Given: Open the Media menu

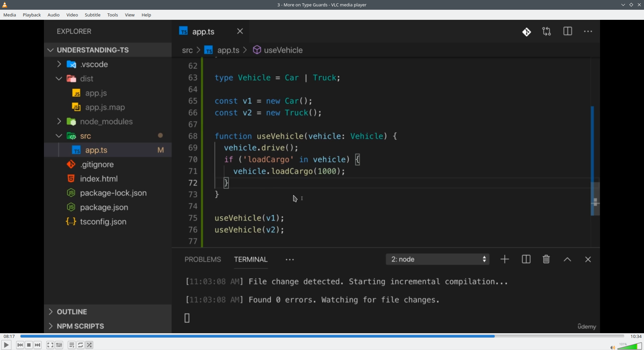Looking at the screenshot, I should coord(10,15).
